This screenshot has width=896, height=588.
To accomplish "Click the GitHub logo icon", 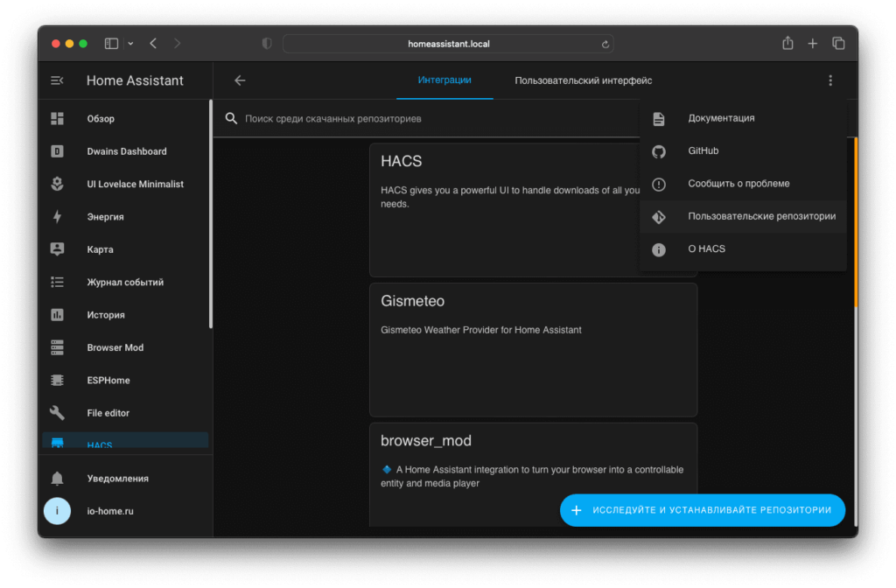I will click(x=659, y=151).
